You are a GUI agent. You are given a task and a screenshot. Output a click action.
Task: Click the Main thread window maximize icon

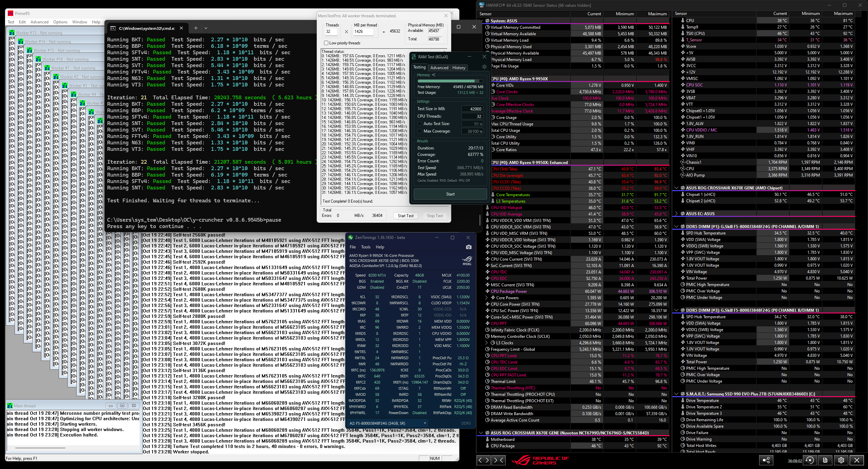pos(122,406)
